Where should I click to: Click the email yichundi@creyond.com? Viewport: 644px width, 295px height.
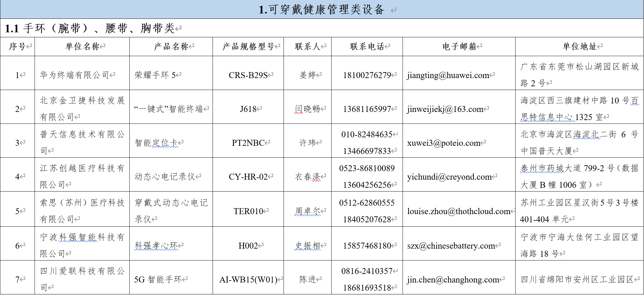click(x=450, y=177)
